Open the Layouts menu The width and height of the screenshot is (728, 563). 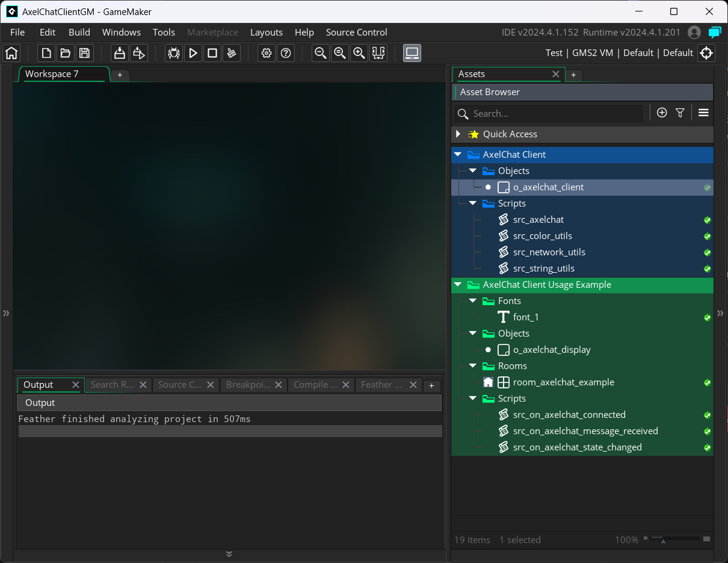[267, 33]
